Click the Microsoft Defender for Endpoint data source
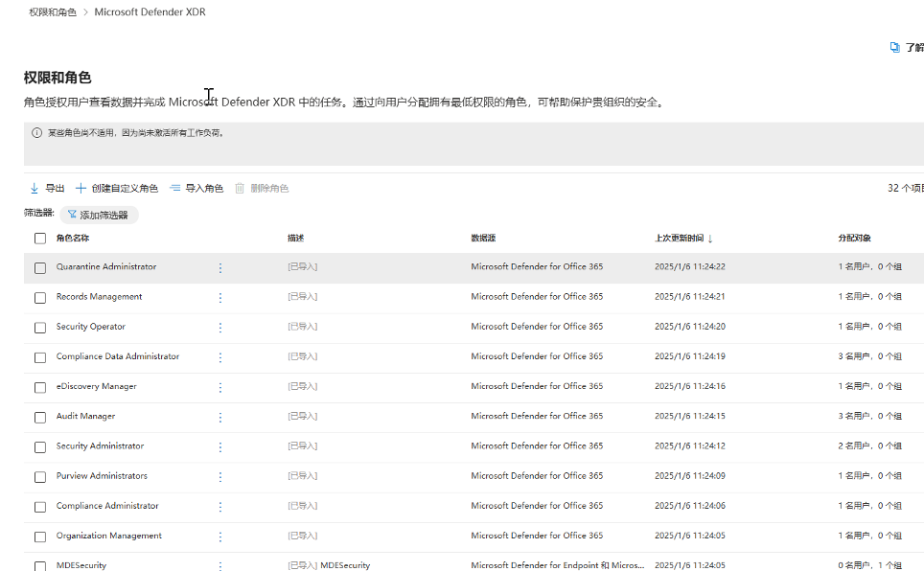Screen dimensions: 924x571 (x=558, y=565)
